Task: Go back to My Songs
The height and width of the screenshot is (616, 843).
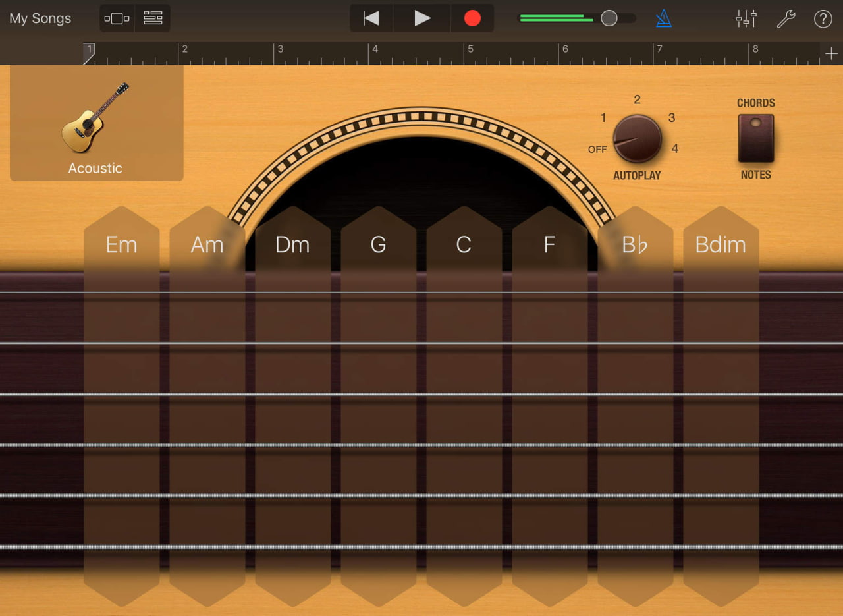Action: pyautogui.click(x=40, y=18)
